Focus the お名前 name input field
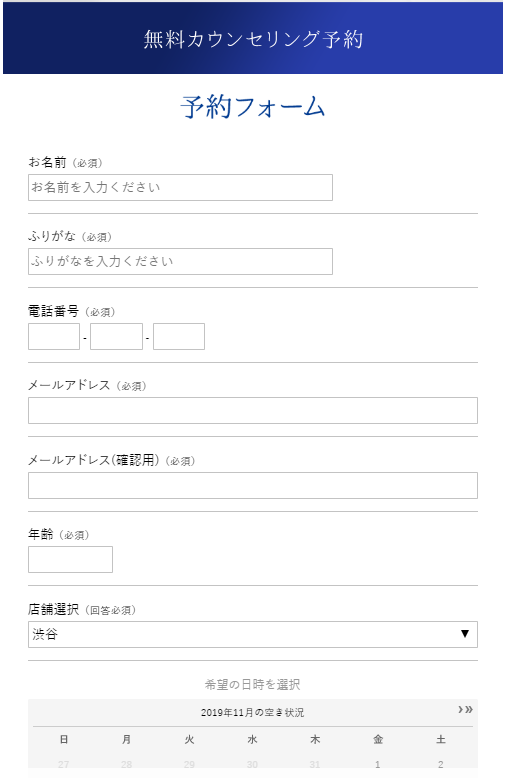This screenshot has width=531, height=778. (x=180, y=188)
